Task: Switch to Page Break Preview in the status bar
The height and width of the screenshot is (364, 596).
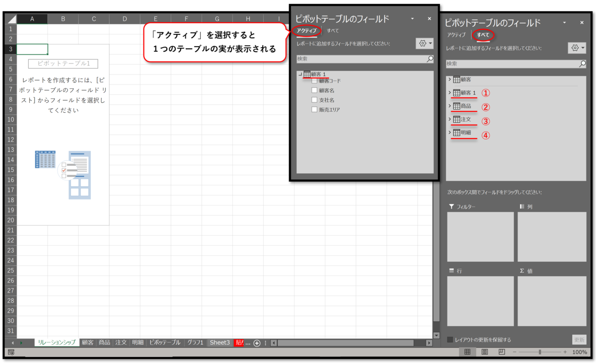Action: (x=502, y=352)
